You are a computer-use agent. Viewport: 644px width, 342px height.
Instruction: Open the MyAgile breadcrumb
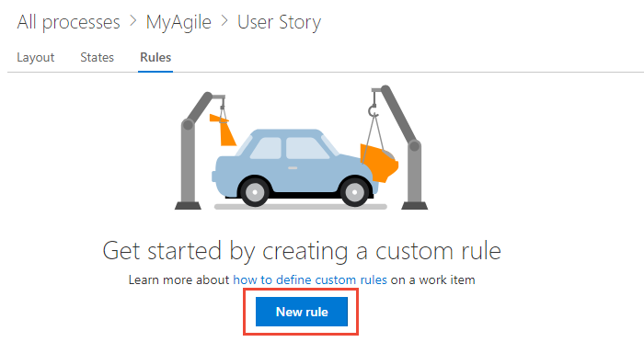[178, 22]
